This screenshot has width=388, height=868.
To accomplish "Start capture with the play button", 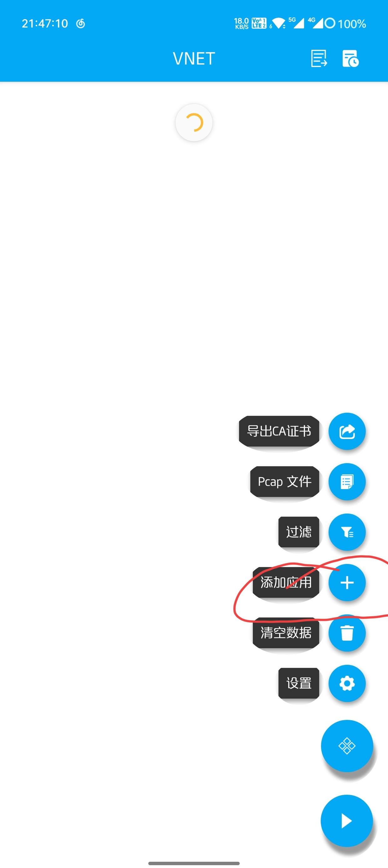I will pos(347,821).
